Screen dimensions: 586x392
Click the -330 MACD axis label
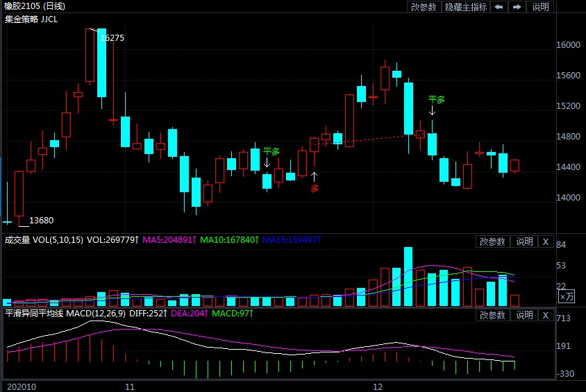point(565,374)
